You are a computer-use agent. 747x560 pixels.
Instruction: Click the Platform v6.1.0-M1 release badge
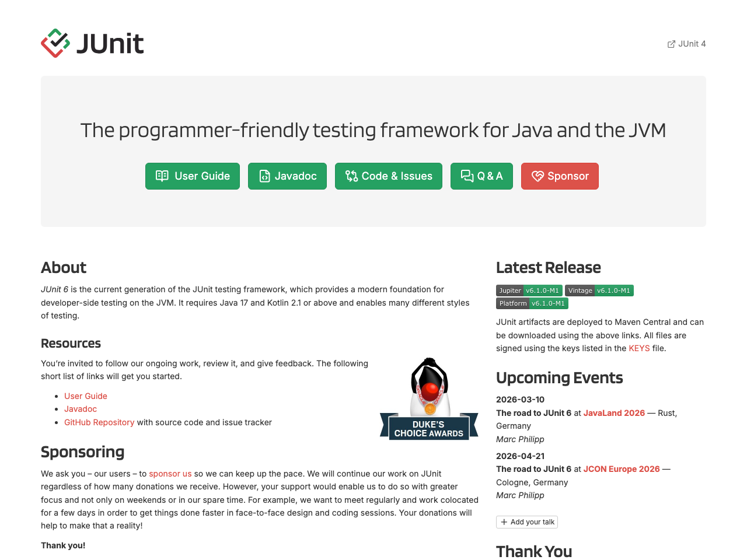[532, 303]
